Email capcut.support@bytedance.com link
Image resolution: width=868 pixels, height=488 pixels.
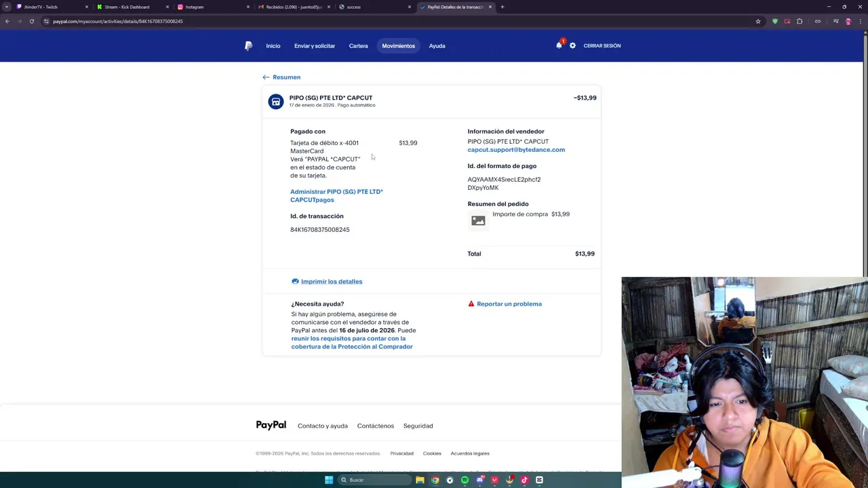pos(516,150)
